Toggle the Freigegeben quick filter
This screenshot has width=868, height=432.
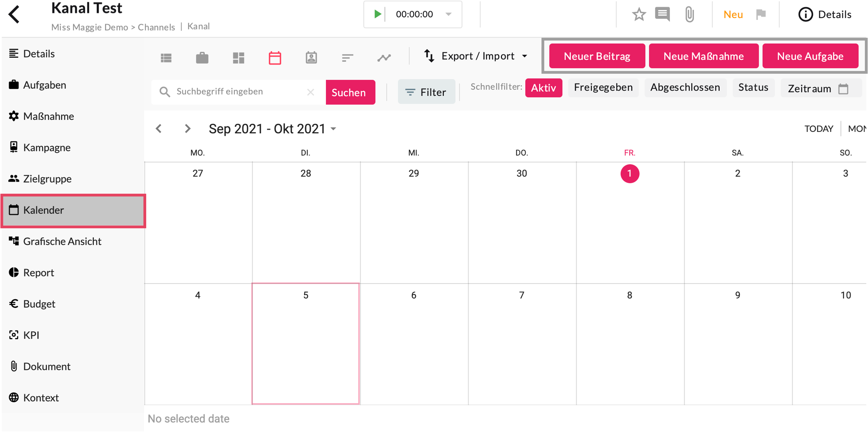603,88
